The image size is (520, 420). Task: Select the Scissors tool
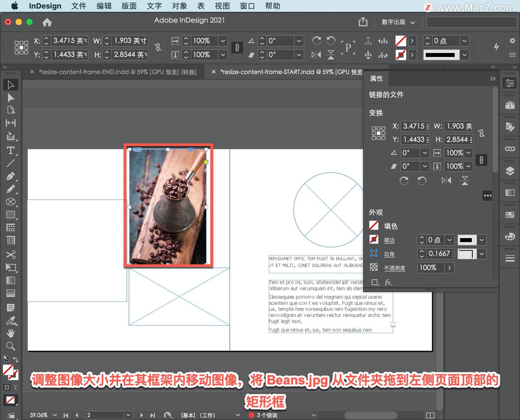11,254
